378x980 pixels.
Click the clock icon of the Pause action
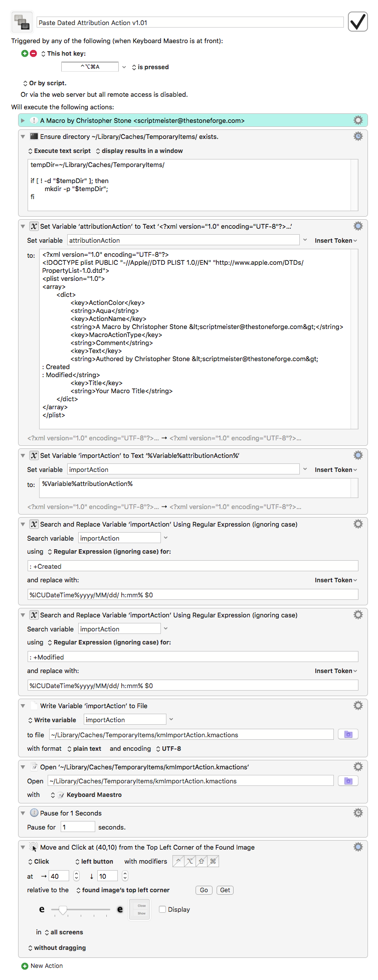[34, 813]
